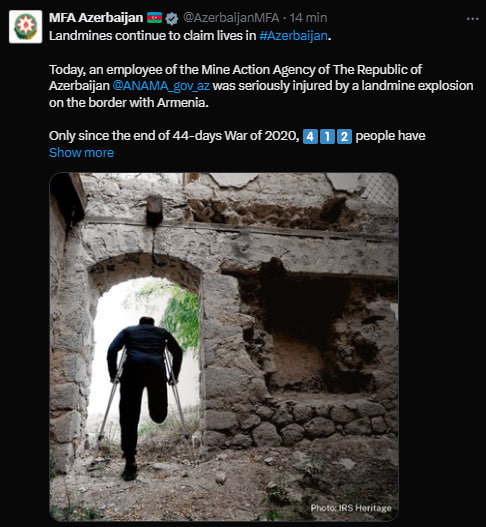Click the MFA Azerbaijan display name
The height and width of the screenshot is (527, 486).
pos(96,18)
